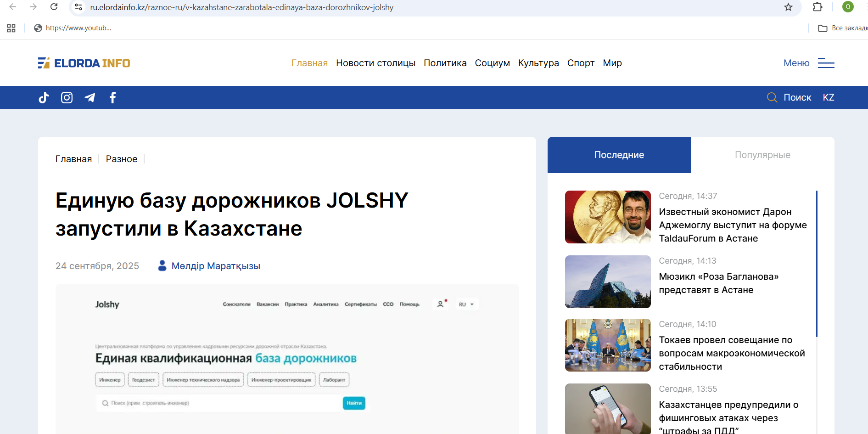Open the Instagram social icon
The height and width of the screenshot is (434, 868).
[x=67, y=97]
